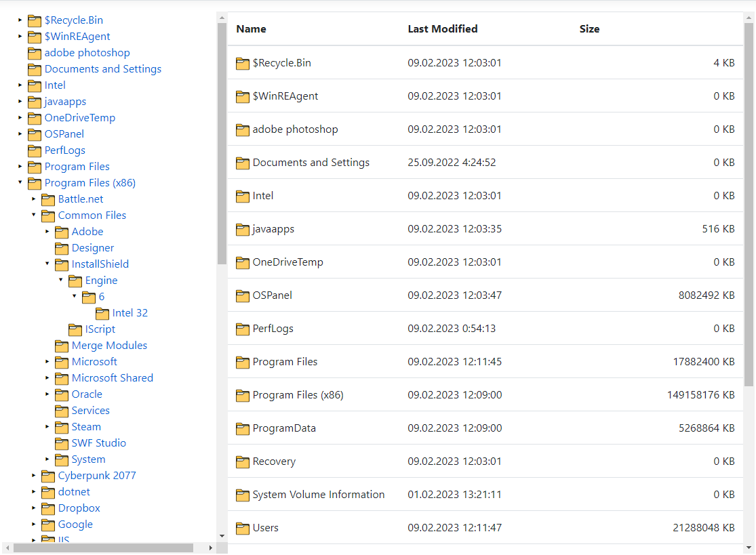This screenshot has width=756, height=555.
Task: Sort files by the Size column
Action: coord(589,28)
